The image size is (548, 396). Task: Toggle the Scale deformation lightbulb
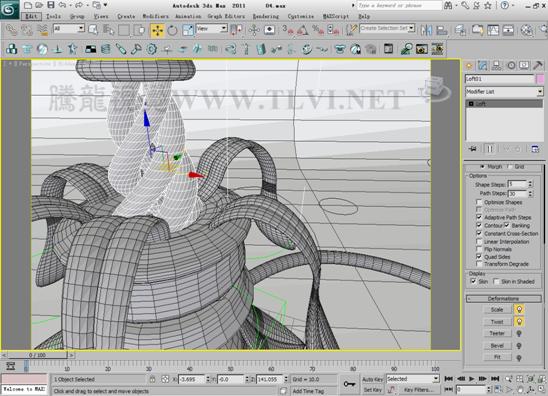click(x=519, y=309)
